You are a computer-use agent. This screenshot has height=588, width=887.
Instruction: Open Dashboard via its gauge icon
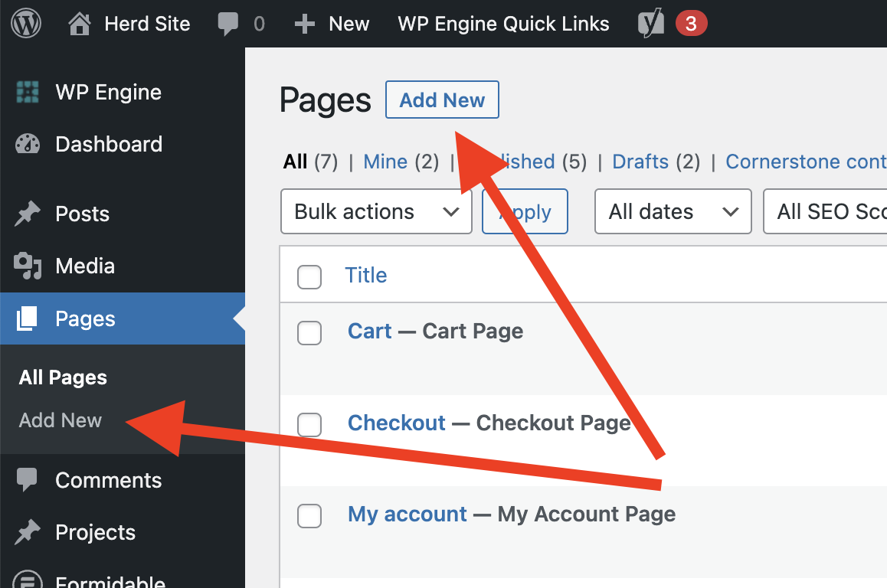coord(28,145)
